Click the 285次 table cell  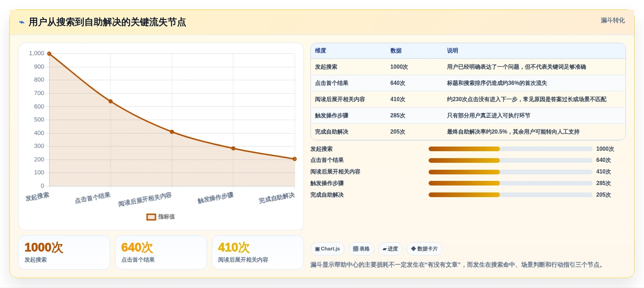tap(398, 116)
